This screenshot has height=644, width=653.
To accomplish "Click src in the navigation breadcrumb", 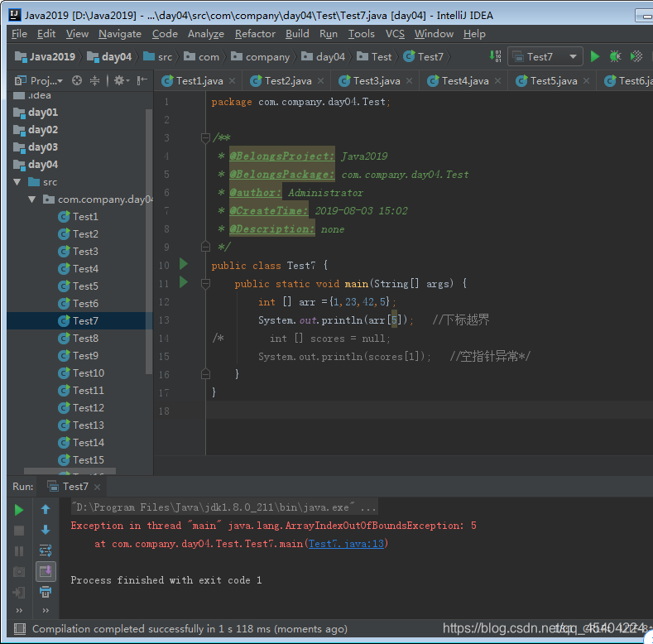I will (x=157, y=56).
